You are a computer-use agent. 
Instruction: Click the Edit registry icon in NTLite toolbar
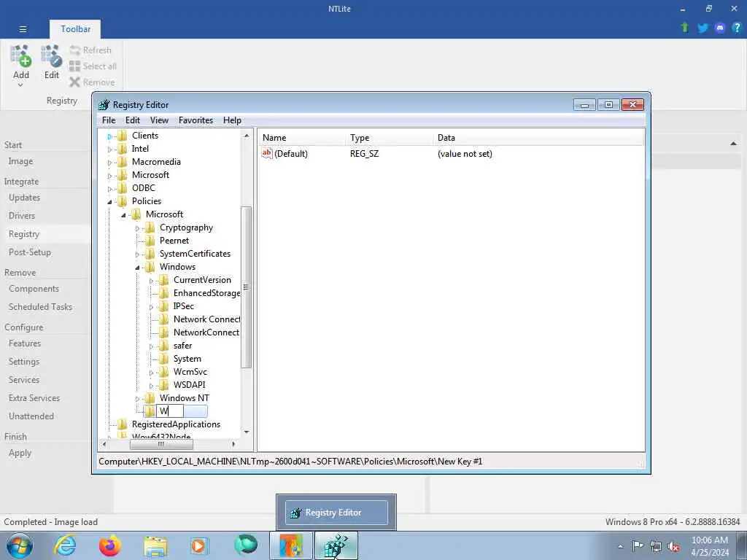52,56
